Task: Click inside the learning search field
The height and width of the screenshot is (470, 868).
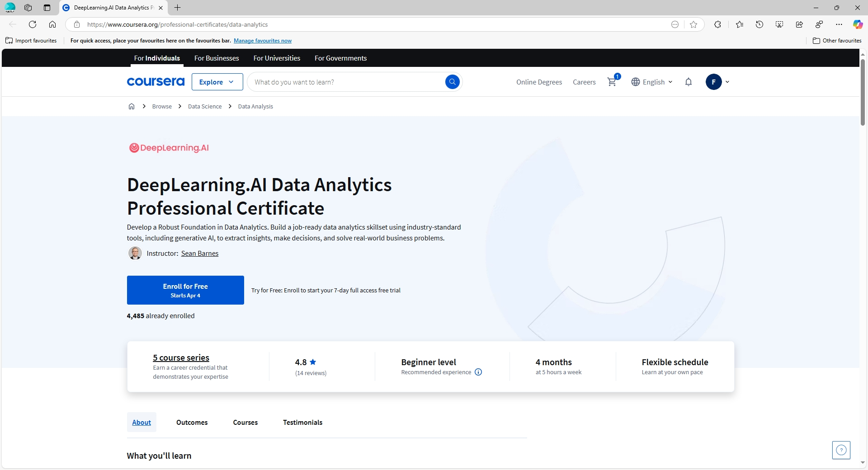Action: point(344,82)
